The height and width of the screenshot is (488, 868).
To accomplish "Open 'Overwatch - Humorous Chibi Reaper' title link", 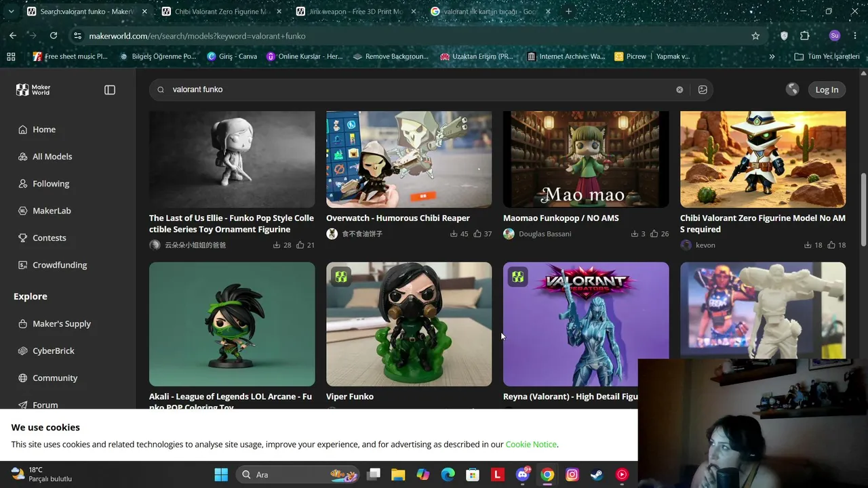I will [x=398, y=218].
